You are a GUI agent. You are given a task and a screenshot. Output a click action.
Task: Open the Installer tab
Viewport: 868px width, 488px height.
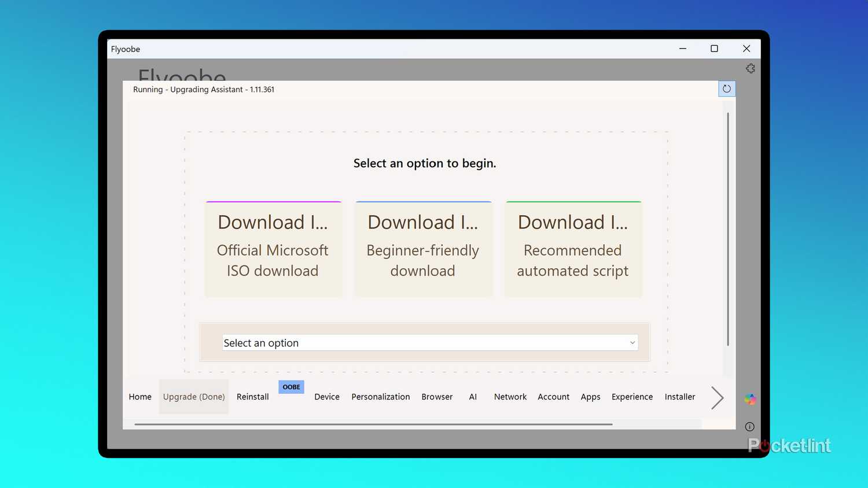pyautogui.click(x=679, y=397)
